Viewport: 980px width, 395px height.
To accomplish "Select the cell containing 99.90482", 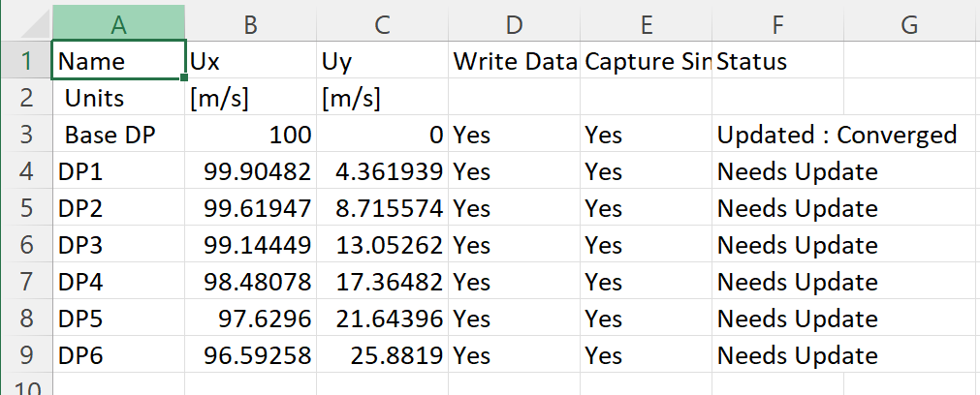I will (250, 171).
